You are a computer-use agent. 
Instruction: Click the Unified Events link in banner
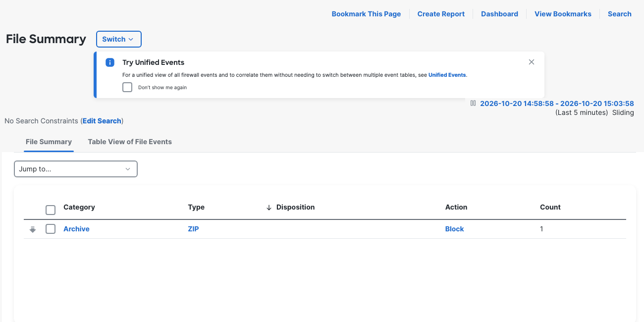click(x=447, y=75)
